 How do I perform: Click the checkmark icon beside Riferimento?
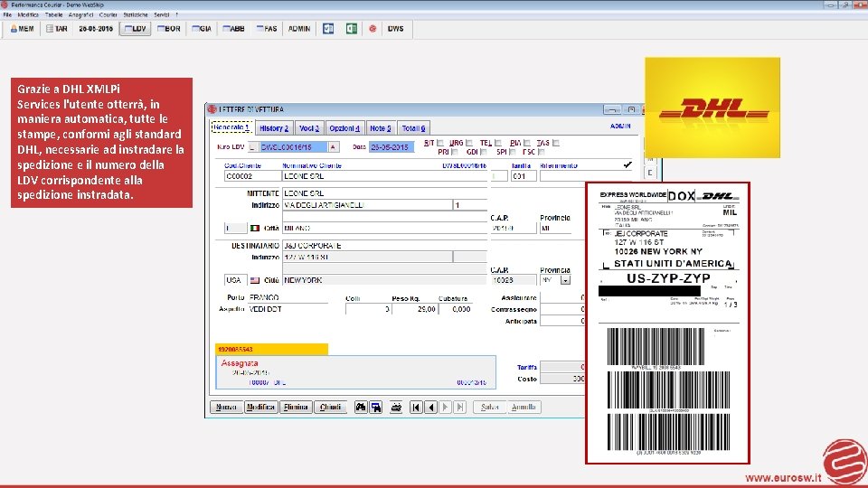(x=627, y=164)
